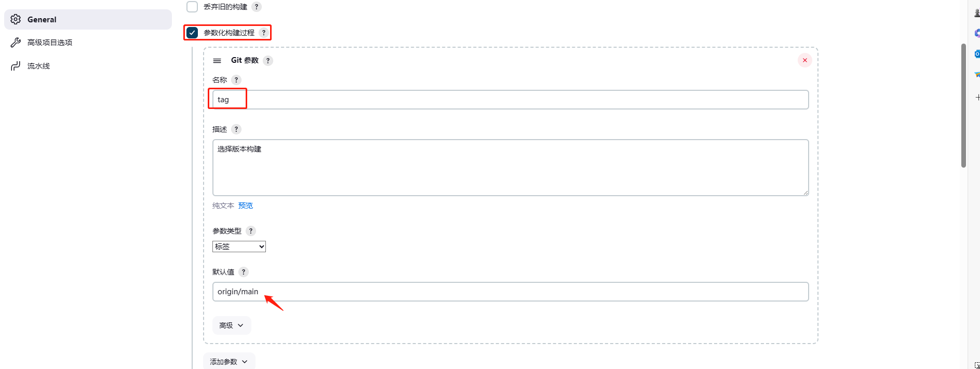The image size is (980, 369).
Task: Click the 默认值 input containing origin/main
Action: (510, 292)
